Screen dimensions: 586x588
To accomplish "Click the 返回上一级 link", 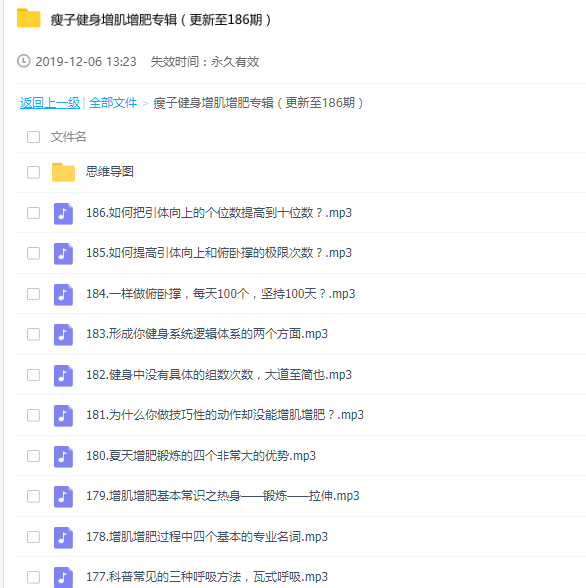I will [50, 103].
